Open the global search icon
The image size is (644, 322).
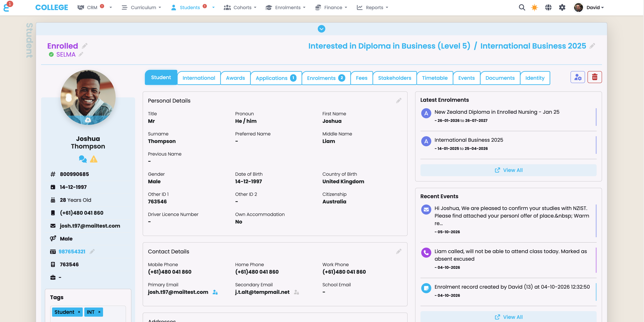point(522,8)
